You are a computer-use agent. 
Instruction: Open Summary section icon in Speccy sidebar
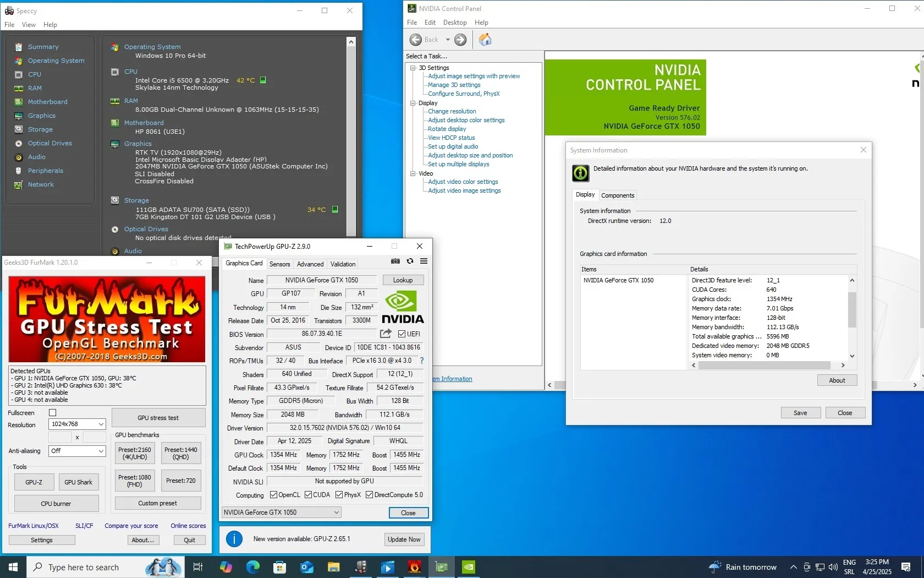coord(19,47)
